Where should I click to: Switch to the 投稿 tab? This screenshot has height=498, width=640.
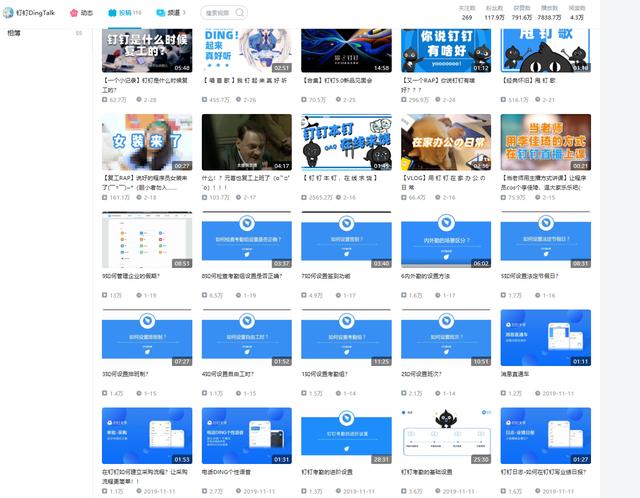pyautogui.click(x=124, y=13)
